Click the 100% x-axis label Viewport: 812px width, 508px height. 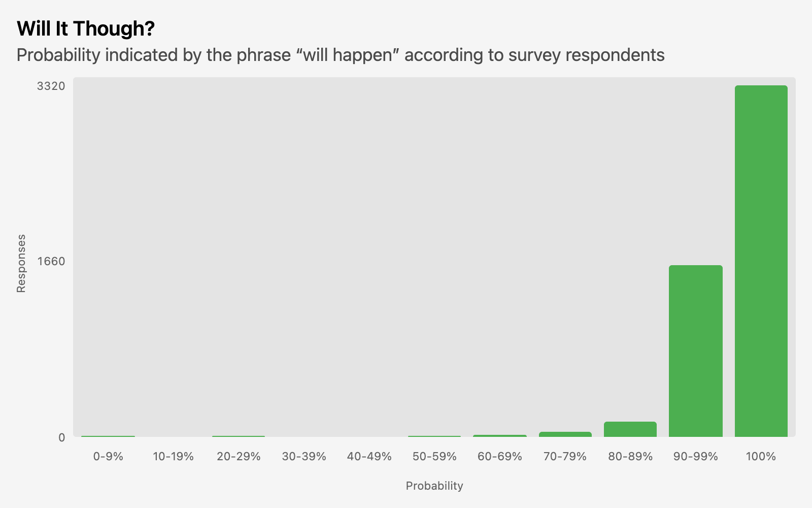pyautogui.click(x=761, y=457)
